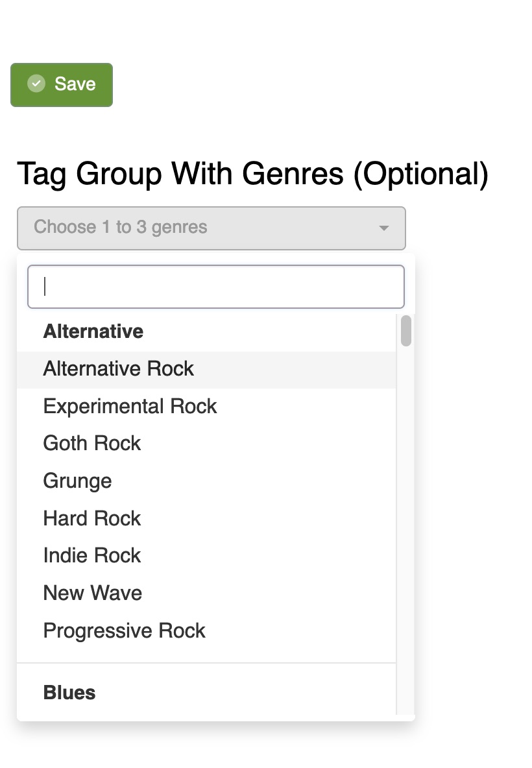Screen dimensions: 532x768
Task: Select Alternative Rock from the list
Action: (119, 369)
